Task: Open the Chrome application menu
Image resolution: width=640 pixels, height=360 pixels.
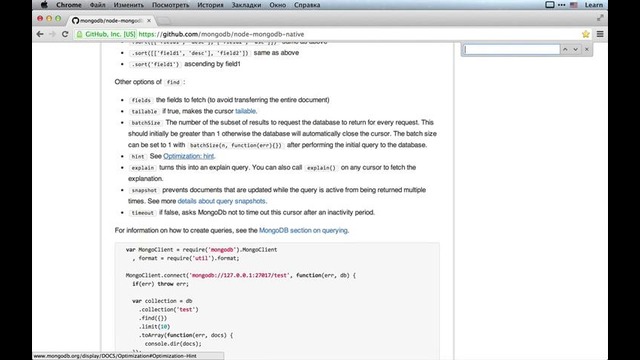Action: pyautogui.click(x=69, y=5)
